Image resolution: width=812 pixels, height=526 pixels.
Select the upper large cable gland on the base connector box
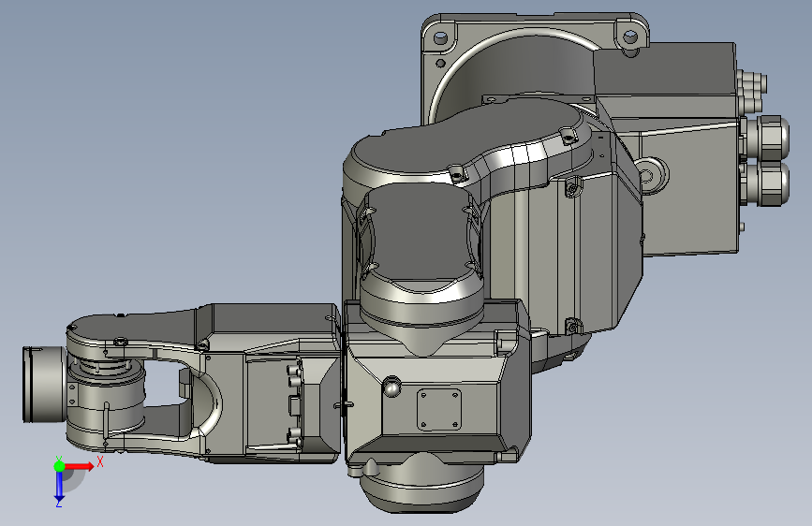coord(769,139)
